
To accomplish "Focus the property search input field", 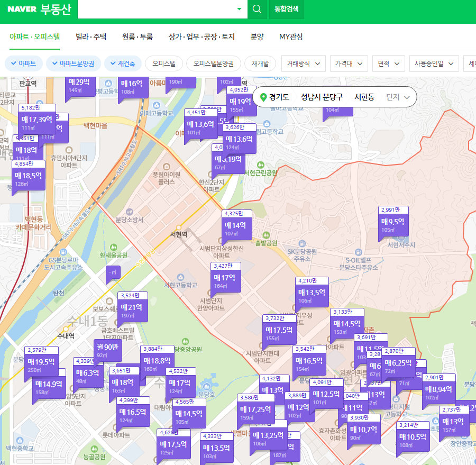I will coord(157,9).
